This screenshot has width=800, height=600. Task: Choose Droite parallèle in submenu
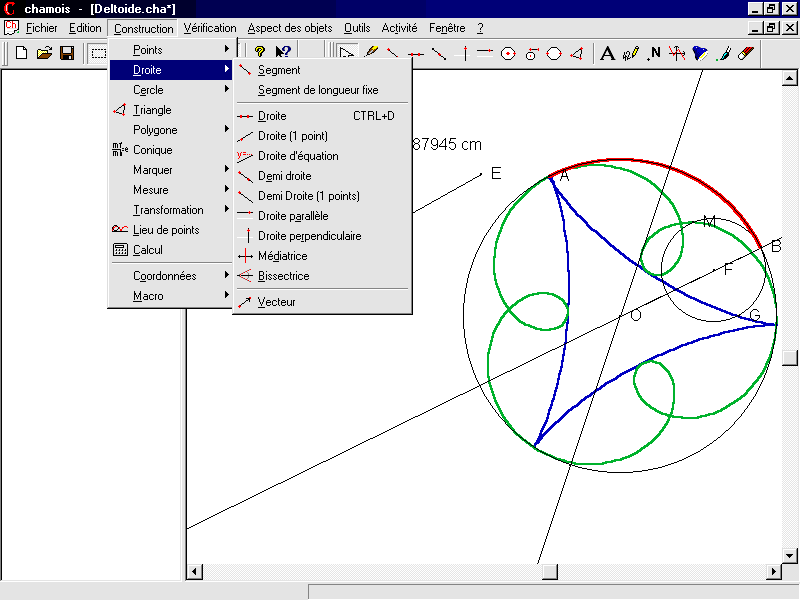(x=292, y=216)
